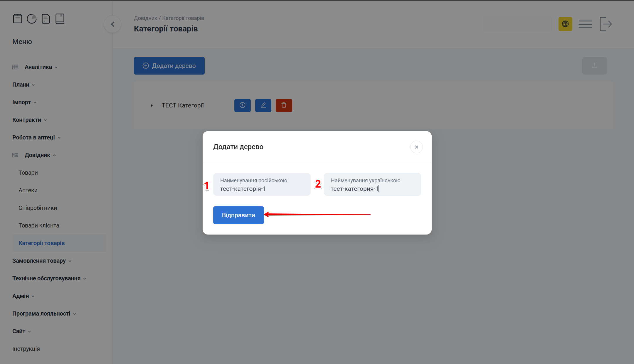Expand the Аналітика menu section
634x364 pixels.
click(38, 67)
